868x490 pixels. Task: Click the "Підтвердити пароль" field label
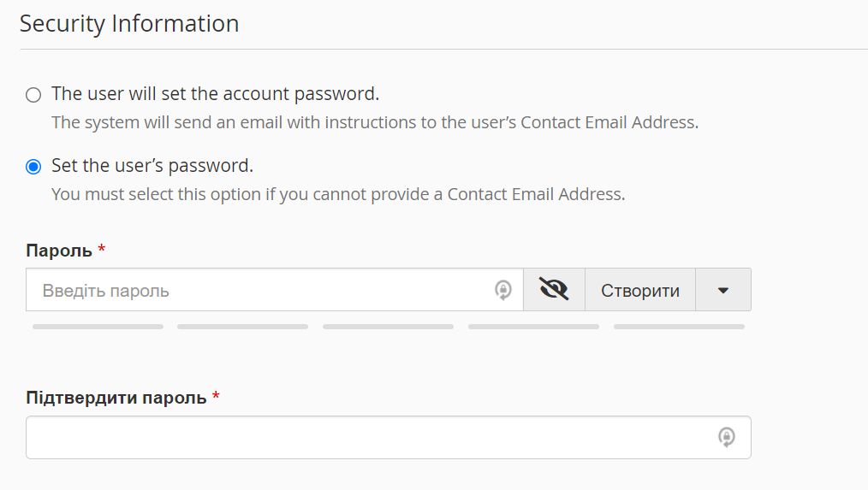coord(116,398)
